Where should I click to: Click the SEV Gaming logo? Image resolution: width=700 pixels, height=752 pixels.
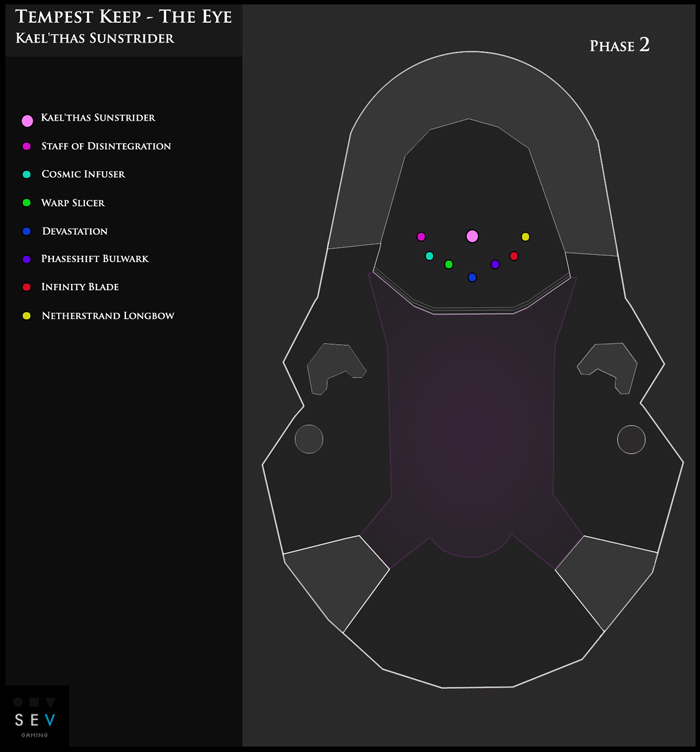pos(35,717)
